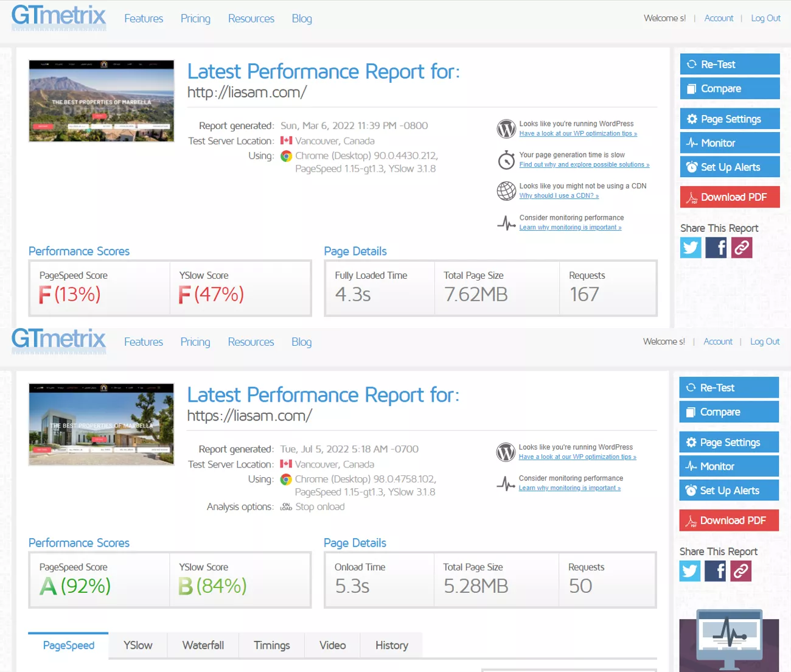Click the GTmetrix logo in the top report

point(58,17)
